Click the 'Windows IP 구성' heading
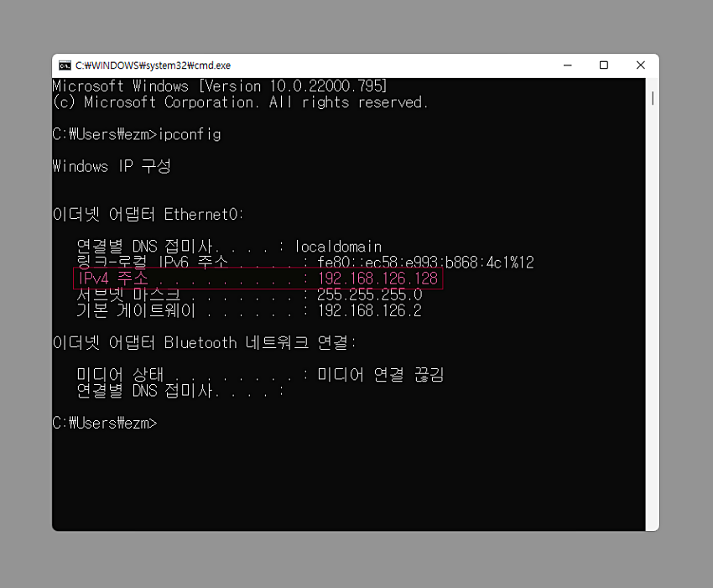Viewport: 713px width, 588px height. coord(112,166)
